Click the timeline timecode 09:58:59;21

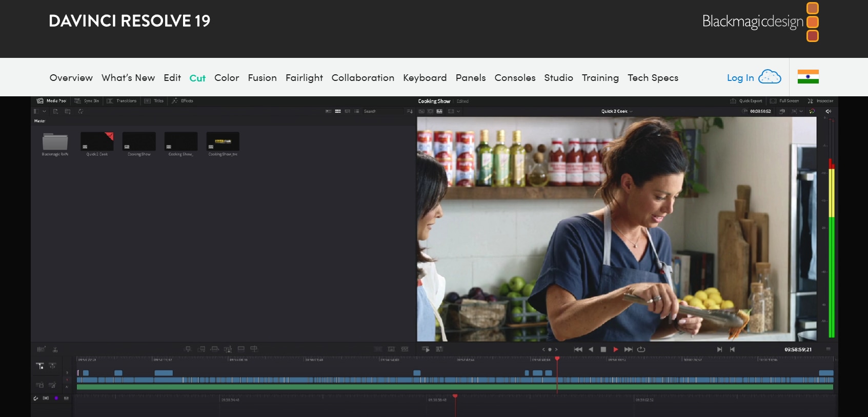point(798,349)
